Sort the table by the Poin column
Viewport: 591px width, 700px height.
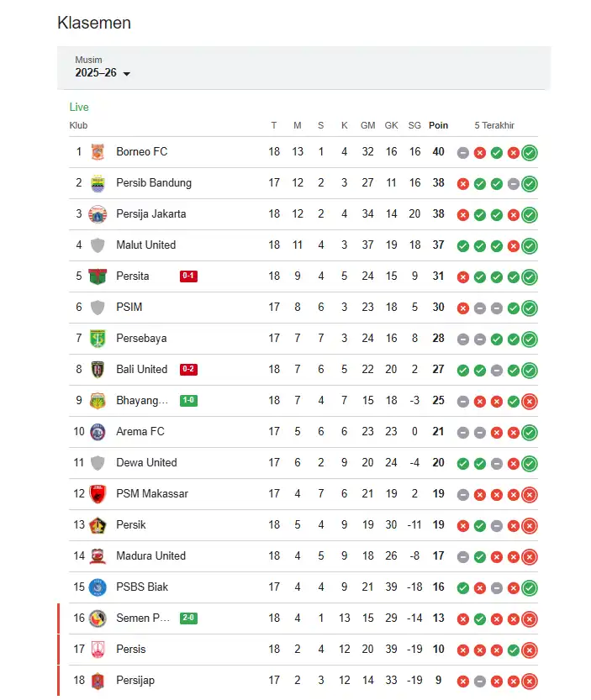click(438, 125)
